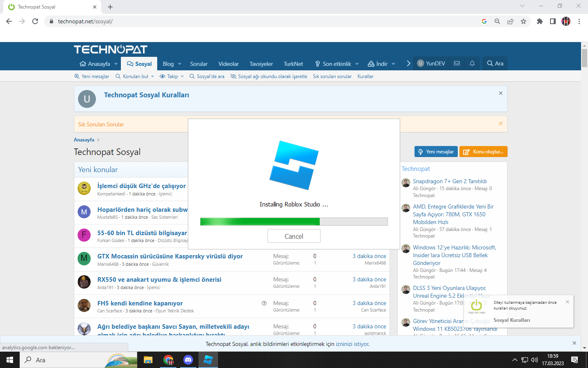Click the Manix6488 green avatar

[x=84, y=258]
